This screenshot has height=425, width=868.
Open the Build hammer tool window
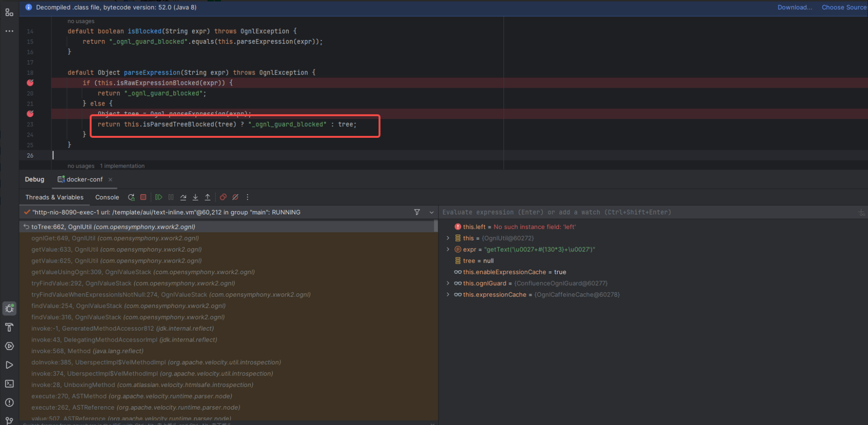9,327
